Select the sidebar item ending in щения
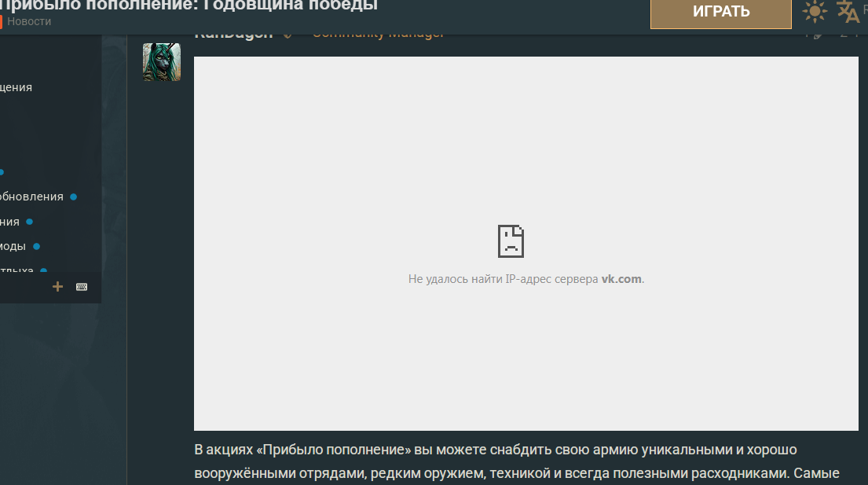868x485 pixels. pyautogui.click(x=16, y=87)
